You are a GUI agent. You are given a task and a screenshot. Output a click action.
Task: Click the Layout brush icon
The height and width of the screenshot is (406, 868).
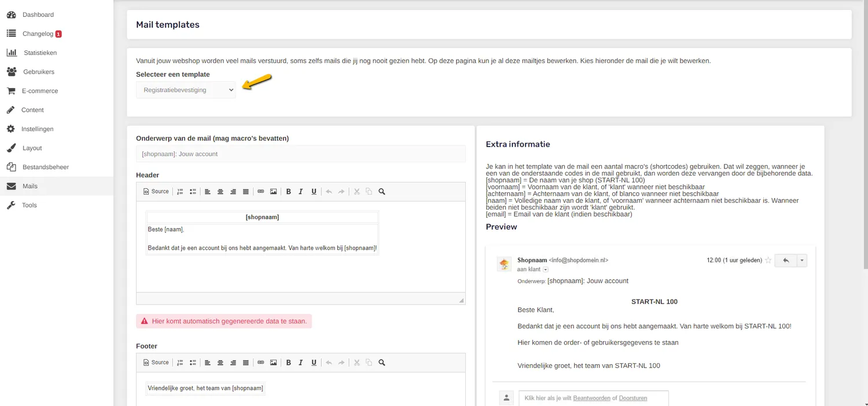click(11, 148)
